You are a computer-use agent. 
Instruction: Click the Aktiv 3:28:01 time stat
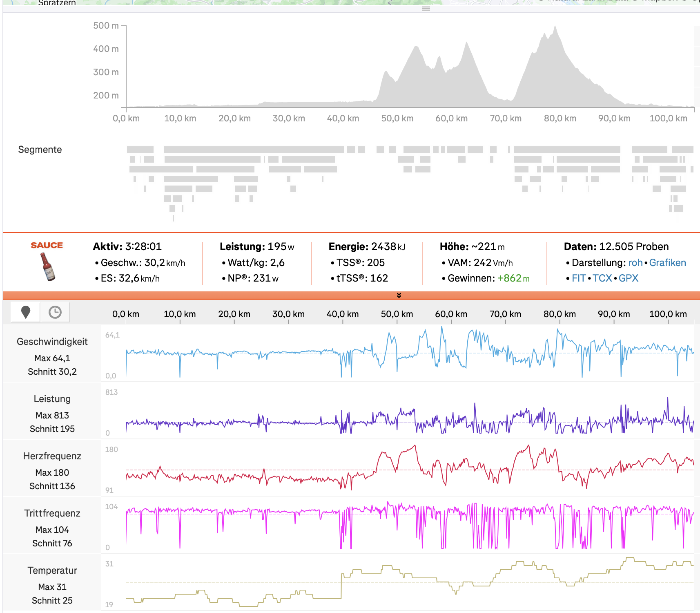pos(127,246)
